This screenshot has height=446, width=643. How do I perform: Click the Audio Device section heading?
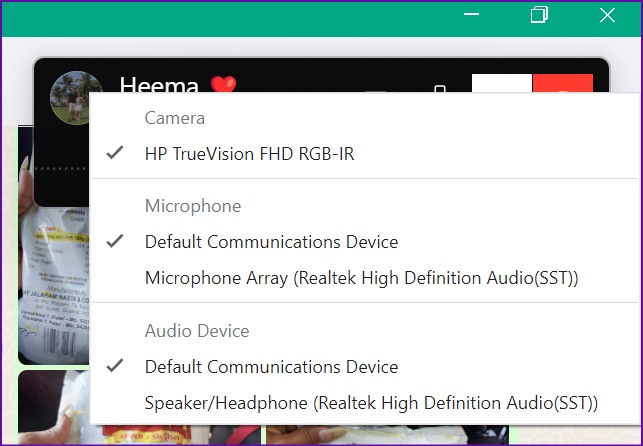tap(197, 331)
